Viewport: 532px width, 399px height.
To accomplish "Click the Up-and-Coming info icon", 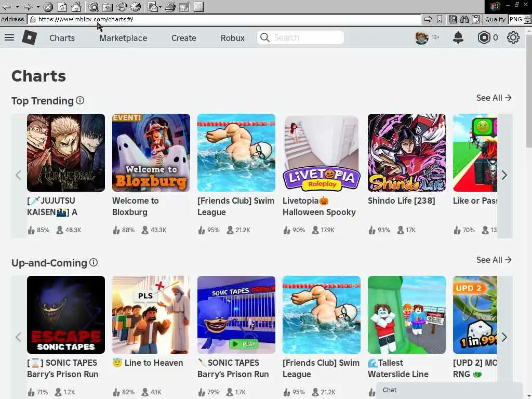I will tap(94, 262).
